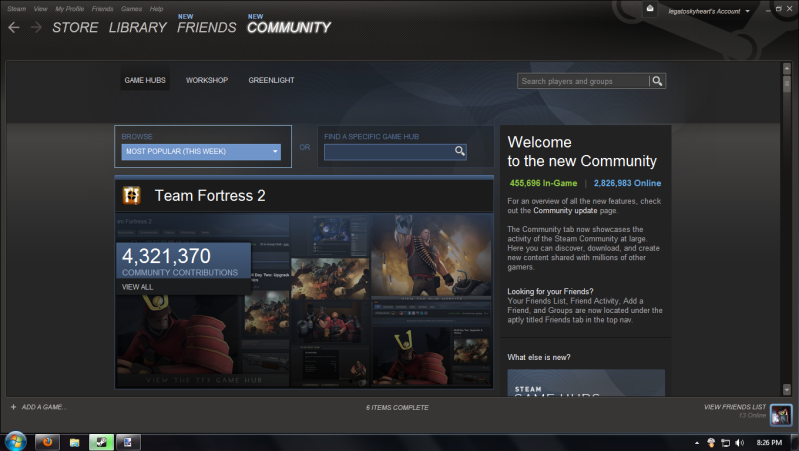The width and height of the screenshot is (799, 451).
Task: Click the 6 Items Complete status
Action: tap(397, 407)
